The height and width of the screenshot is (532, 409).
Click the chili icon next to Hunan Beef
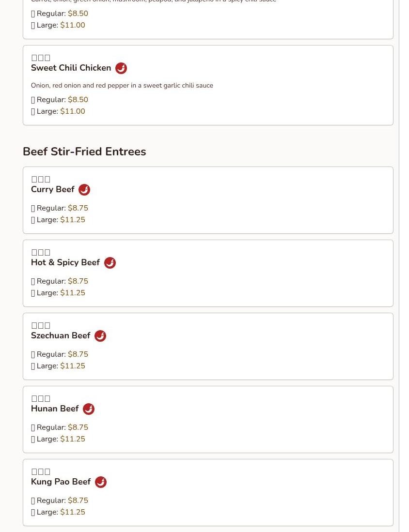(89, 409)
